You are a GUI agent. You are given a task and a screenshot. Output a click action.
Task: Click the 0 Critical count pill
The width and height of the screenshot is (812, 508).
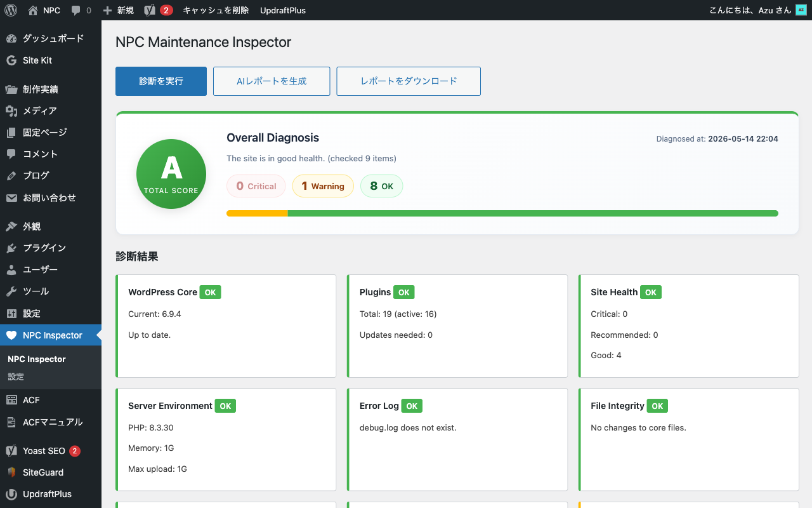[x=256, y=186]
